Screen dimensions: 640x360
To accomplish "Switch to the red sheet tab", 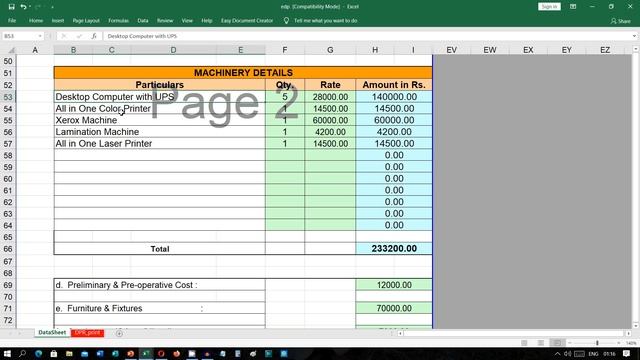I will click(87, 333).
